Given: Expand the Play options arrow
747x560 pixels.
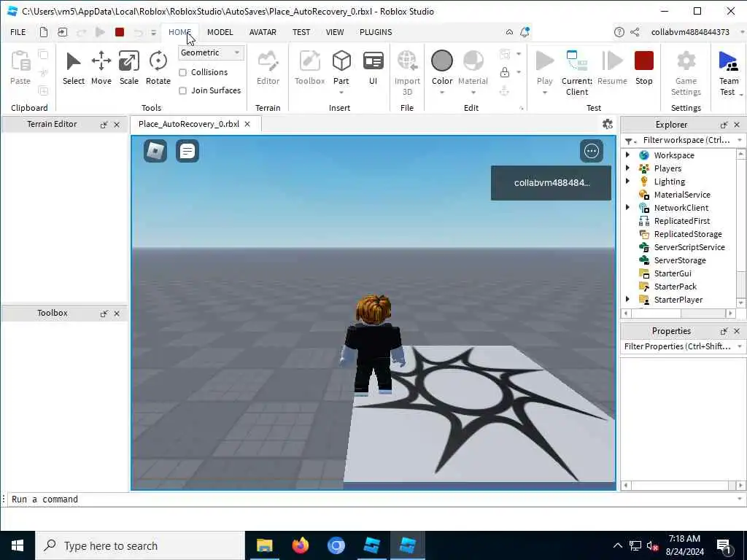Looking at the screenshot, I should 544,93.
